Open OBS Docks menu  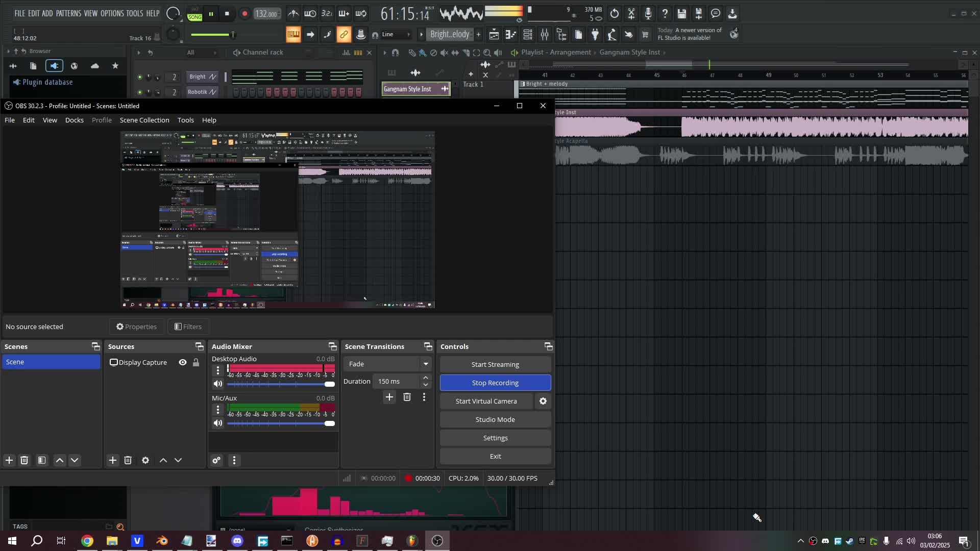(75, 120)
